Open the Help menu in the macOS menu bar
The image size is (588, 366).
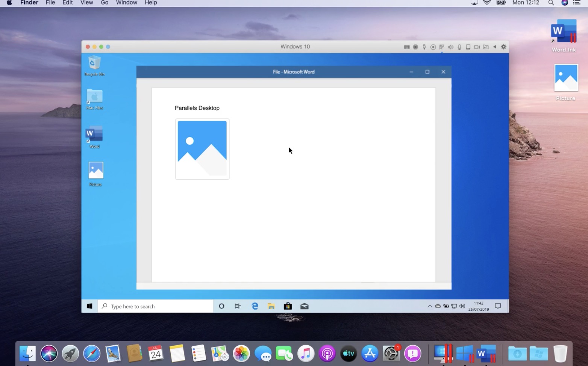[x=151, y=3]
